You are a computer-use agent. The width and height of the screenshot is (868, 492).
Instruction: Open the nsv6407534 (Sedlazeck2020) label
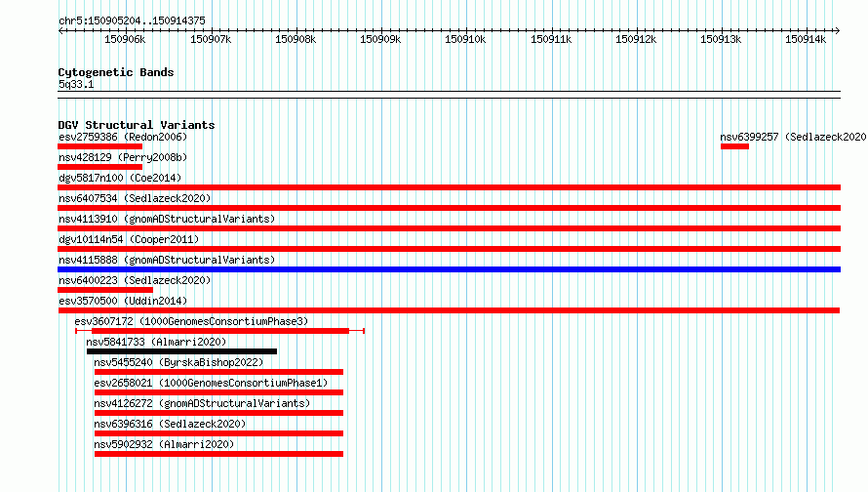(135, 198)
